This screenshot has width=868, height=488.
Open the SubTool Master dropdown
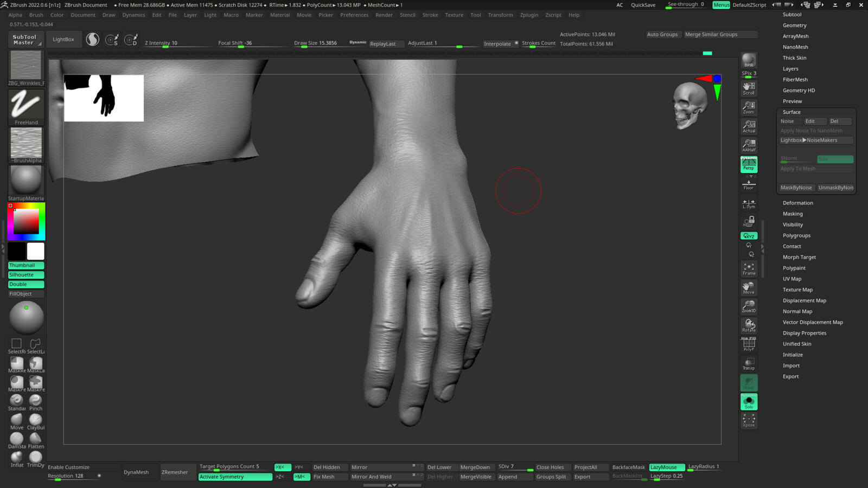pyautogui.click(x=25, y=40)
